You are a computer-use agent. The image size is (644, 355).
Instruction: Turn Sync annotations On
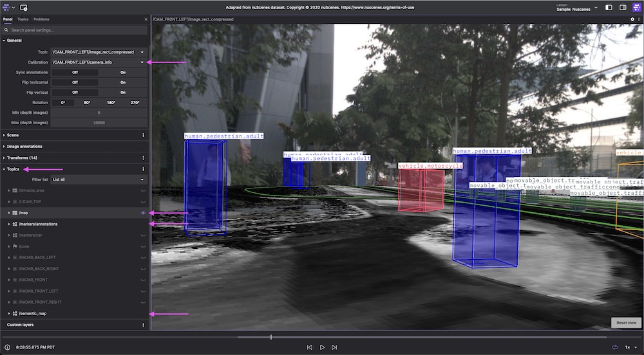(x=122, y=73)
